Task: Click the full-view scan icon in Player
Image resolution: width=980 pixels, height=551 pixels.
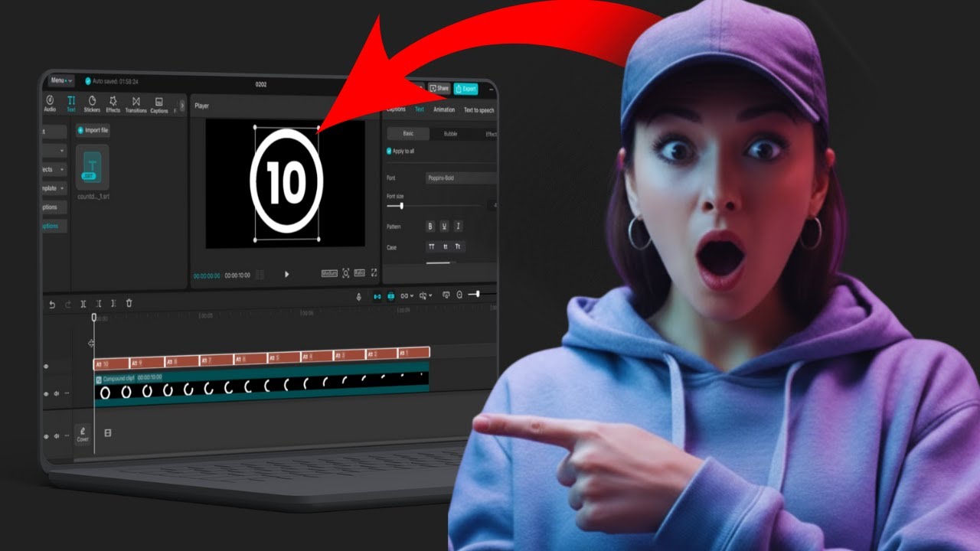Action: [345, 273]
